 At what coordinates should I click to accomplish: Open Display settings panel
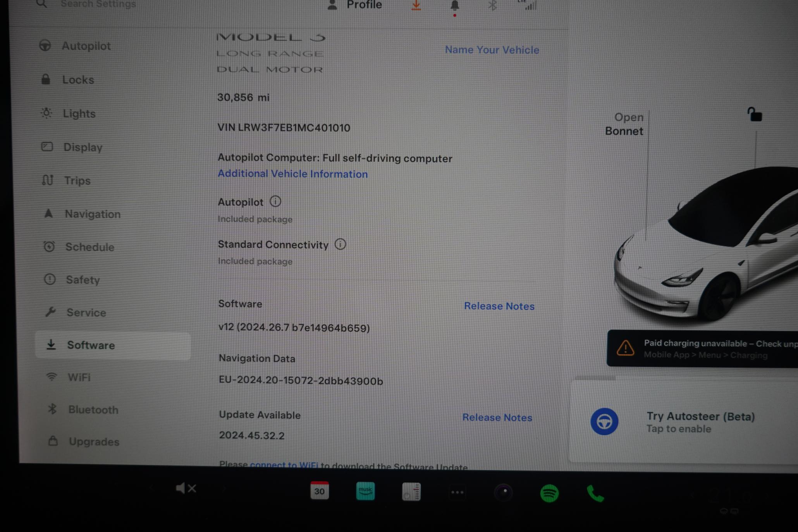[x=83, y=146]
